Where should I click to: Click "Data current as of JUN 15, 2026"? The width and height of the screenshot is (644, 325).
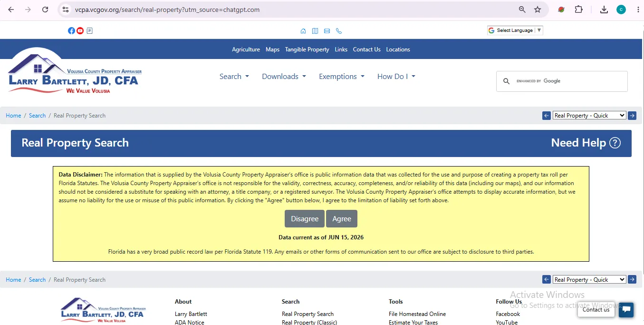tap(321, 237)
